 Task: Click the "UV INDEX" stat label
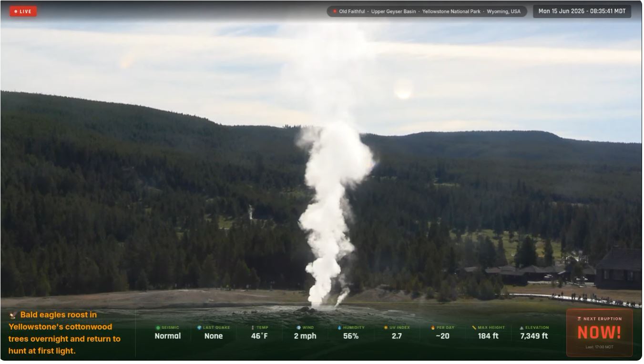pos(399,328)
